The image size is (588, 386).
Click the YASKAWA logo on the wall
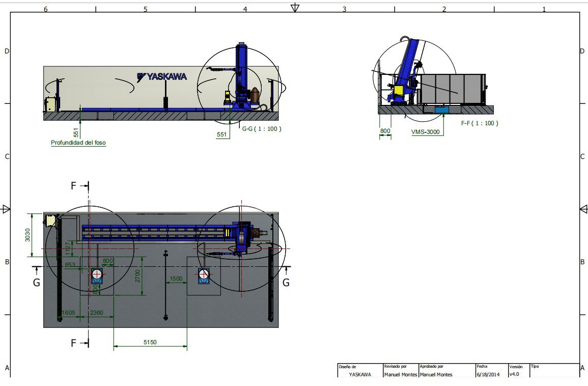coord(162,76)
